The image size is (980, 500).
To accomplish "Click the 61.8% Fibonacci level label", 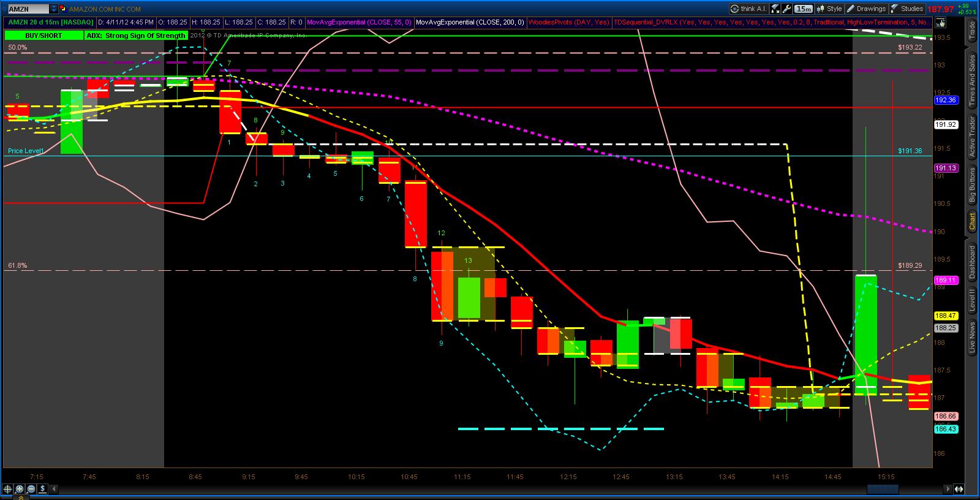I will [x=17, y=265].
